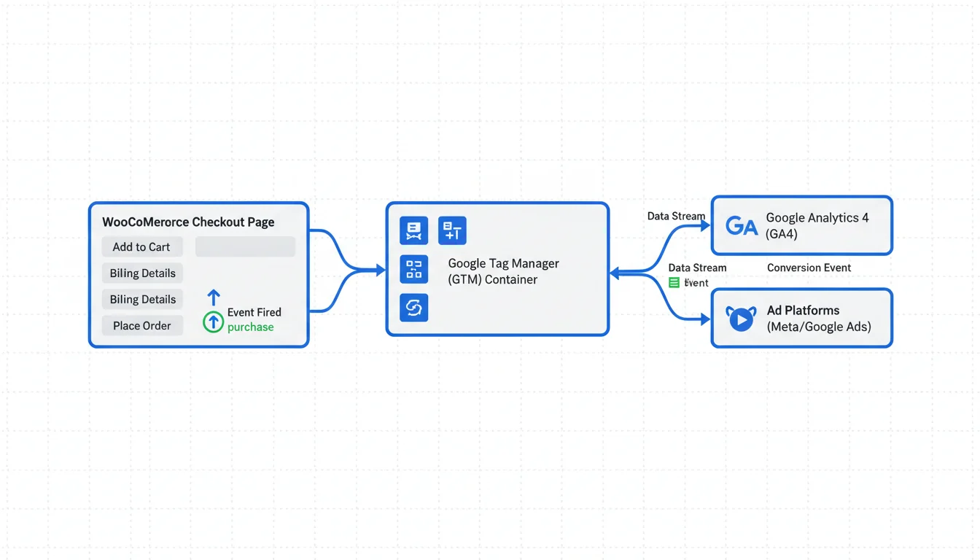The width and height of the screenshot is (980, 560).
Task: Click the top-left GTM tag icon
Action: coord(414,230)
